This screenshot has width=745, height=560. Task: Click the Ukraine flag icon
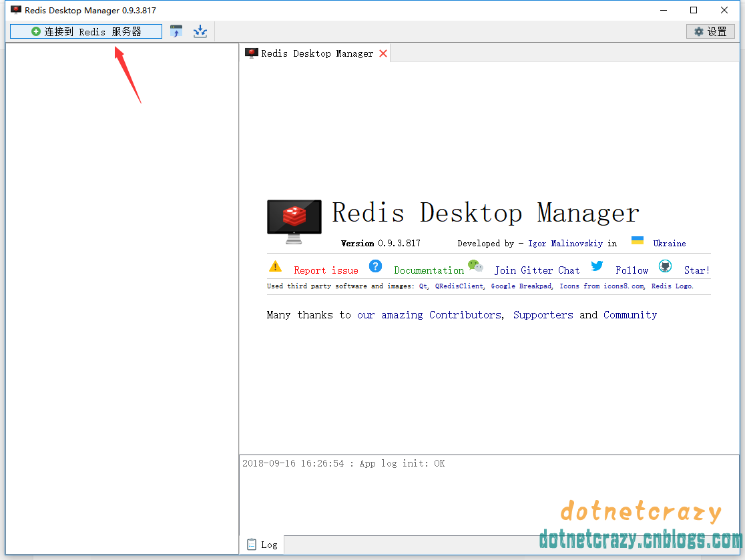[637, 240]
